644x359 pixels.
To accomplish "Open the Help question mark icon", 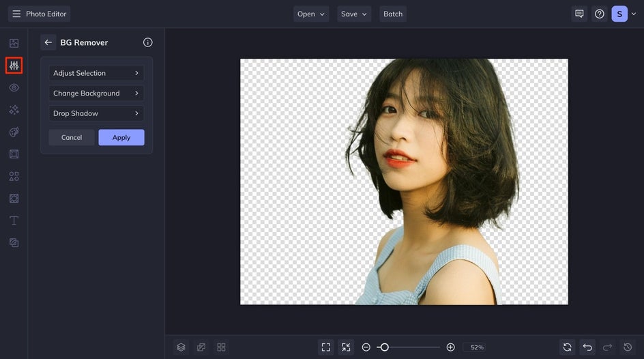I will pyautogui.click(x=599, y=14).
